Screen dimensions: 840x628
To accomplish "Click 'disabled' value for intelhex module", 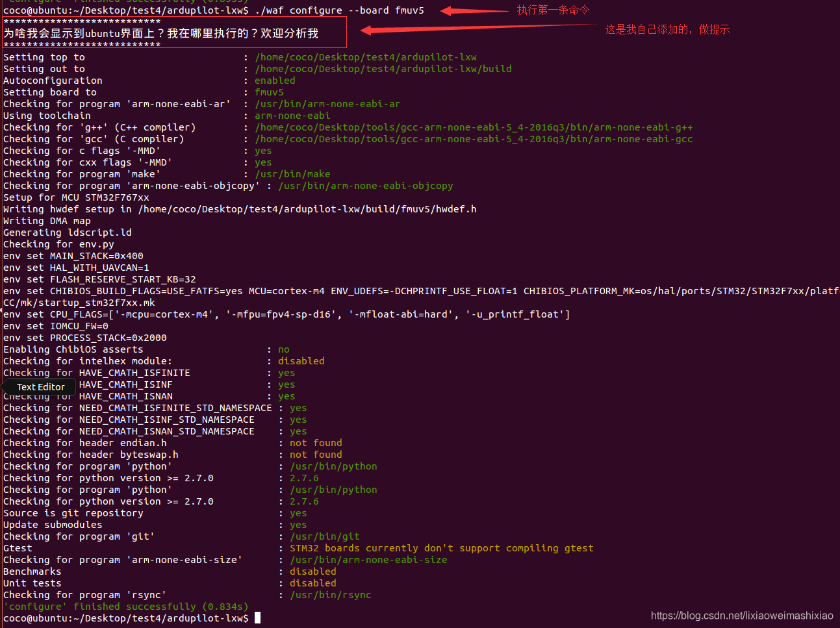I will [301, 361].
